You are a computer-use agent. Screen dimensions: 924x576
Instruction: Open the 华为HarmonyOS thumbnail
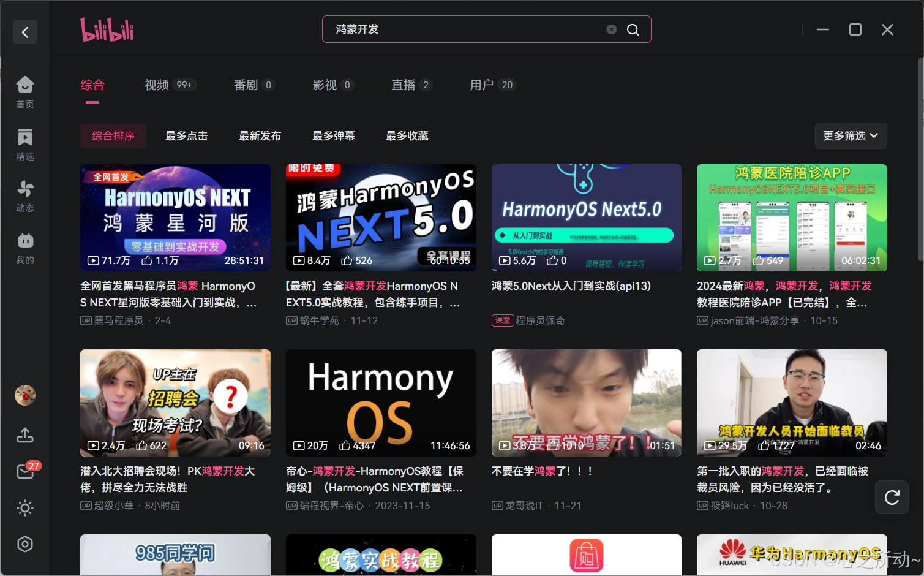coord(792,555)
